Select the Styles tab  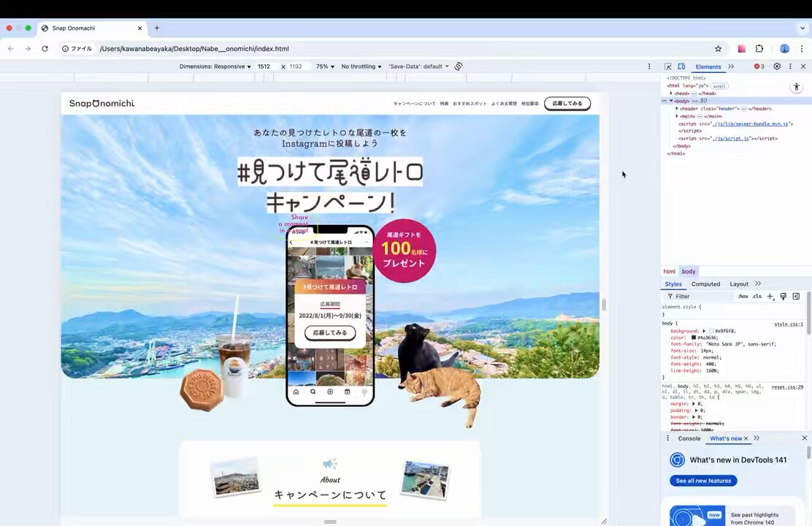pos(673,284)
